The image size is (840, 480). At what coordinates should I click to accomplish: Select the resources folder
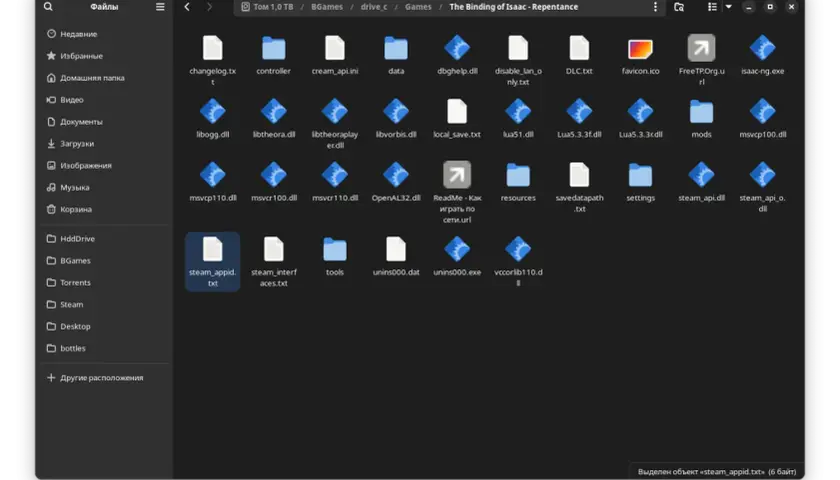point(518,181)
